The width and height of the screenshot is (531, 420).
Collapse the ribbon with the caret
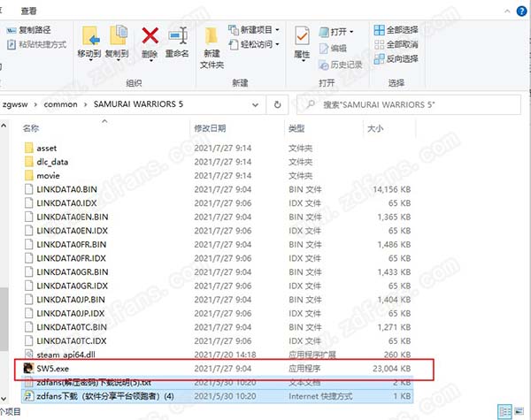click(x=507, y=11)
